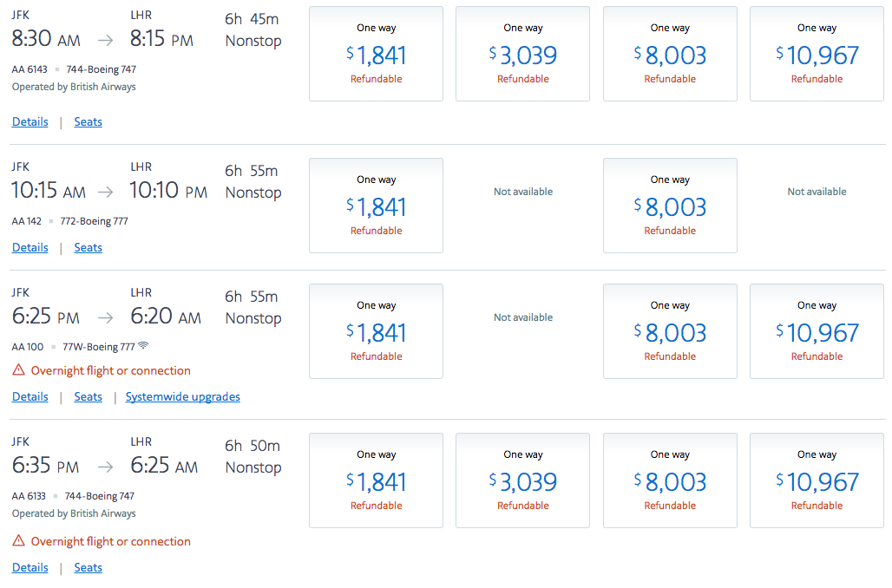Select the $1,841 fare on the 8:30 AM flight
Image resolution: width=892 pixels, height=588 pixels.
coord(376,54)
